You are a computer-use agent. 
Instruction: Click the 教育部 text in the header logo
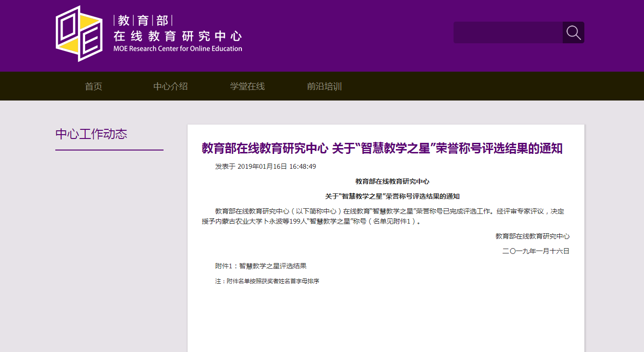point(143,21)
